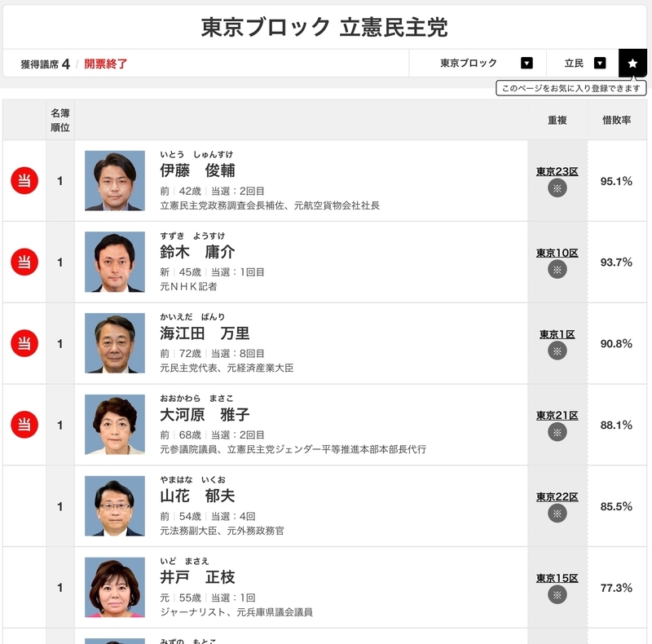
Task: Click the 獲得議席 4 label
Action: coord(45,64)
